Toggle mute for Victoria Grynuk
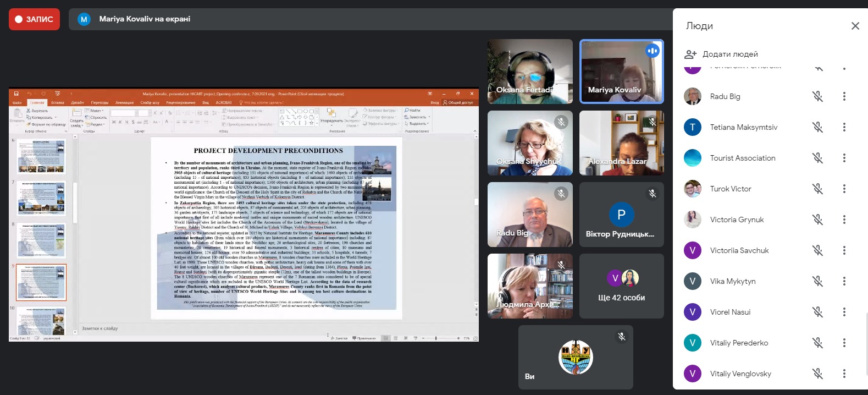The height and width of the screenshot is (395, 868). coord(818,220)
